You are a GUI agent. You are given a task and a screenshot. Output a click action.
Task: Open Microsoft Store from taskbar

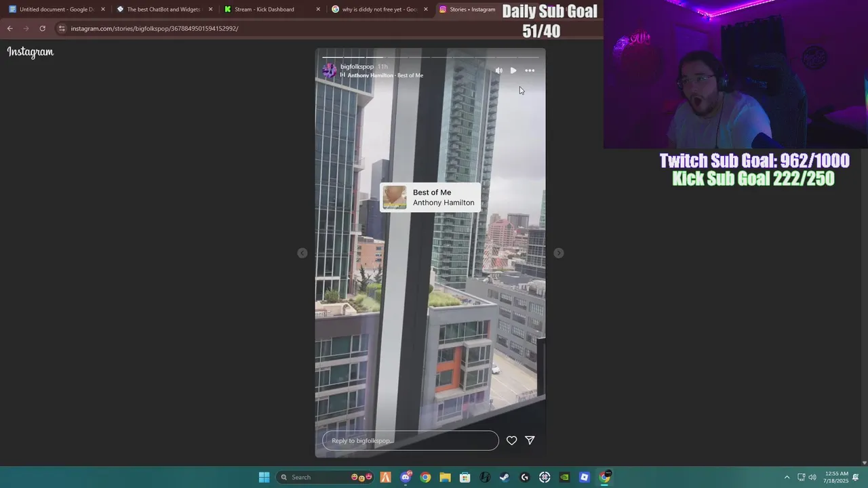click(x=465, y=477)
